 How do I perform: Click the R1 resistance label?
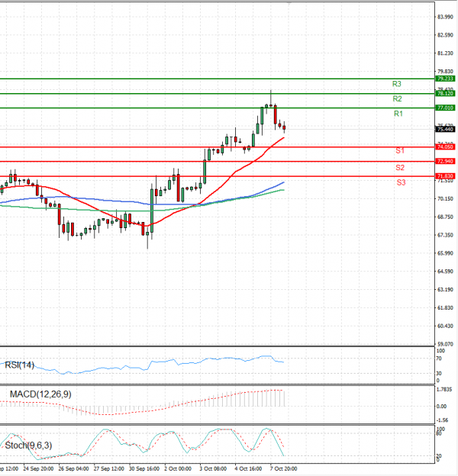pos(398,114)
